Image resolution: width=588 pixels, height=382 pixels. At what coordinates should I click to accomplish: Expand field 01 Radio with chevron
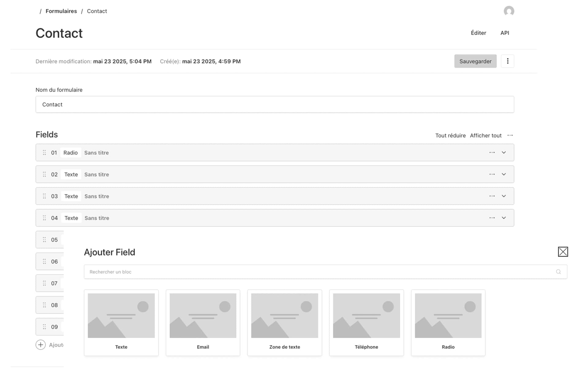[504, 153]
